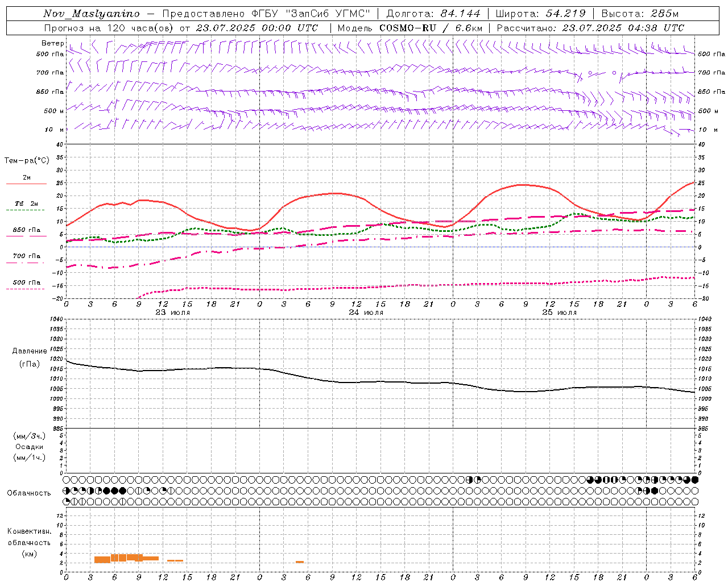Image resolution: width=728 pixels, height=582 pixels.
Task: Click the left 985 pressure axis value
Action: point(59,429)
